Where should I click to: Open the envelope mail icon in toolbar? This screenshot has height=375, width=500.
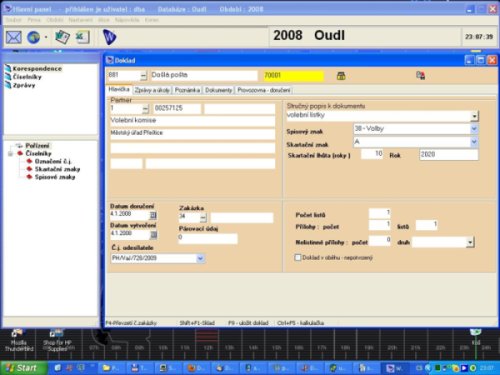click(x=14, y=37)
